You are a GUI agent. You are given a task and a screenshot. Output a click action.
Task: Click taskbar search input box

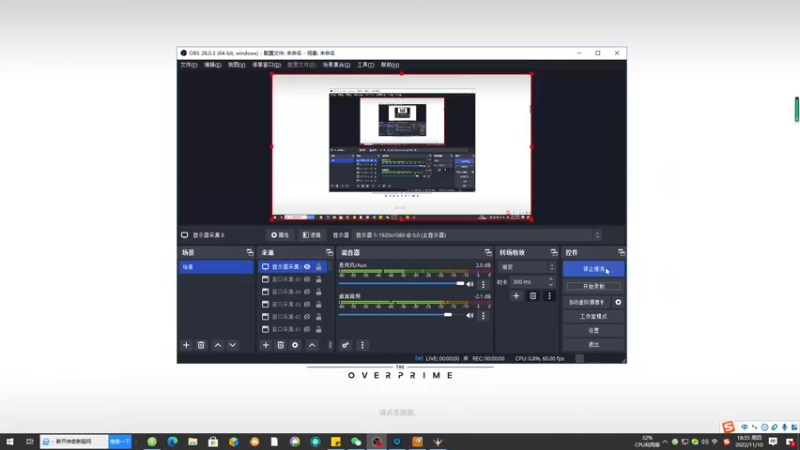click(x=74, y=442)
